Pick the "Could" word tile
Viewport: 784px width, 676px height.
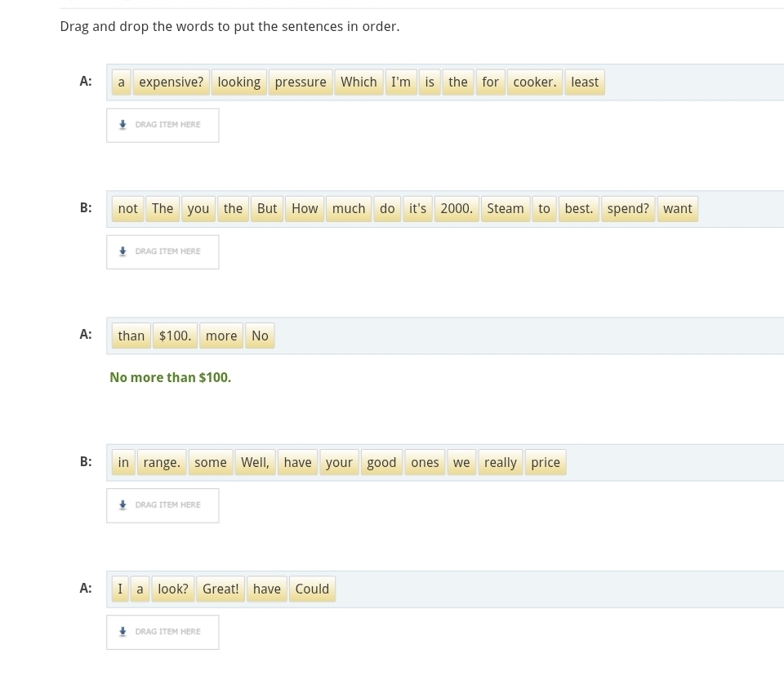pos(312,589)
